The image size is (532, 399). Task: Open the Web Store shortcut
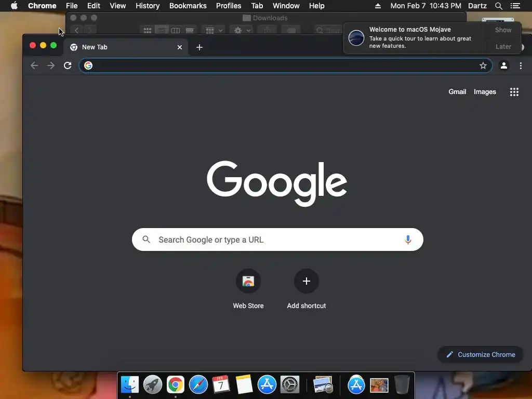pos(248,281)
